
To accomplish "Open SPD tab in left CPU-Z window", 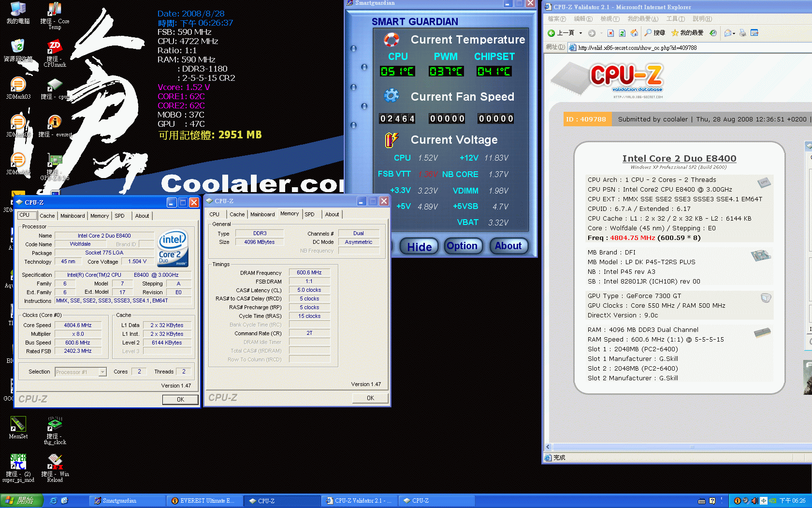I will pos(119,216).
